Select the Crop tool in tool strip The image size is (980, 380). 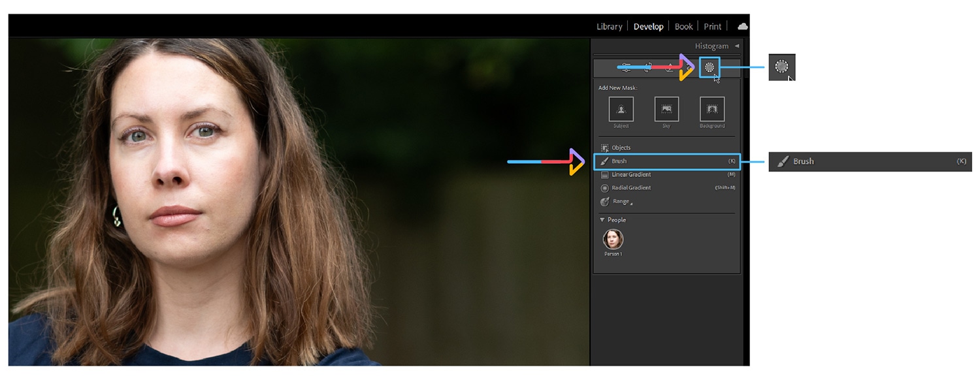[x=648, y=67]
